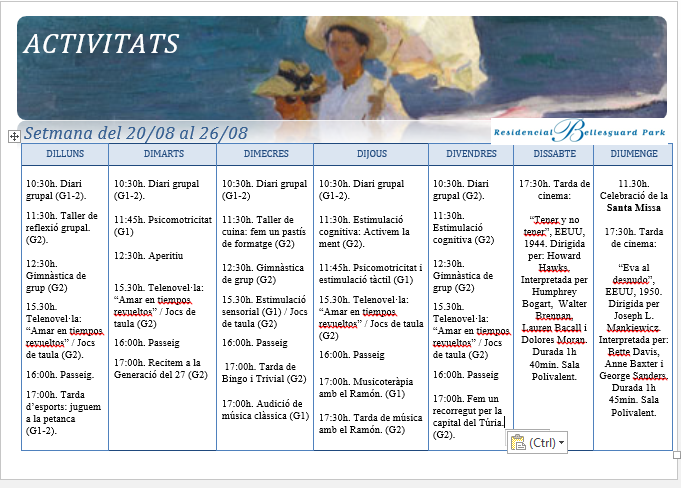Click the DIVENDRES column header
681x488 pixels.
coord(471,154)
